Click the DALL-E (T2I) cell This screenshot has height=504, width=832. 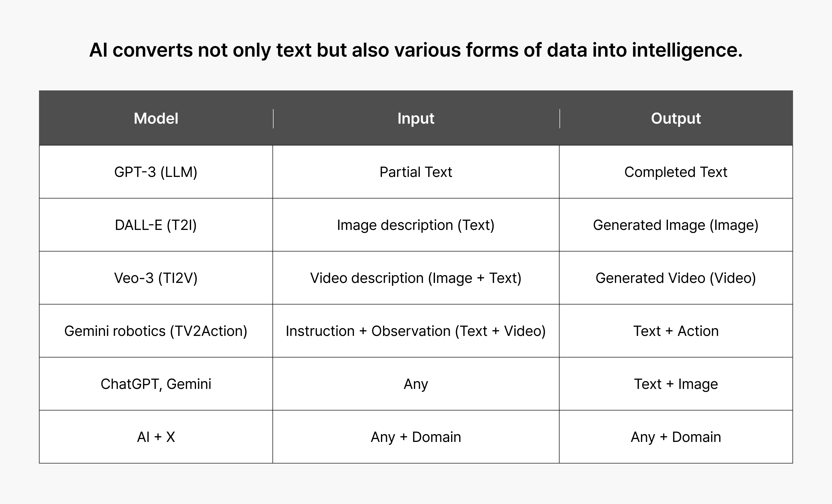click(x=156, y=225)
